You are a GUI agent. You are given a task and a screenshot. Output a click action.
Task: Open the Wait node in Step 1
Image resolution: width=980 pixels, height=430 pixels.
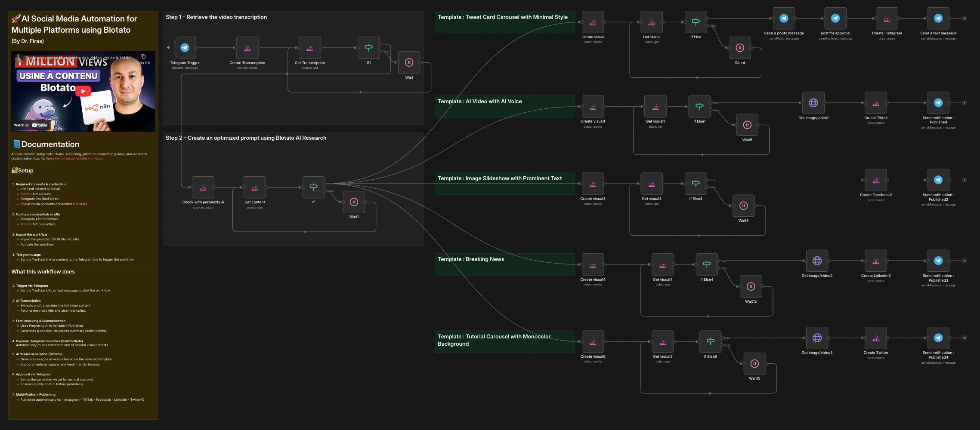(x=408, y=62)
